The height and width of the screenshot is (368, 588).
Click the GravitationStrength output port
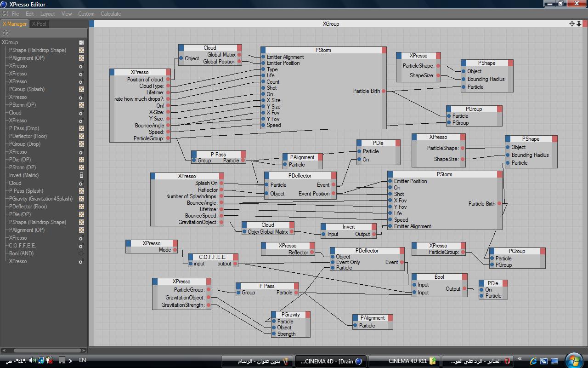209,305
